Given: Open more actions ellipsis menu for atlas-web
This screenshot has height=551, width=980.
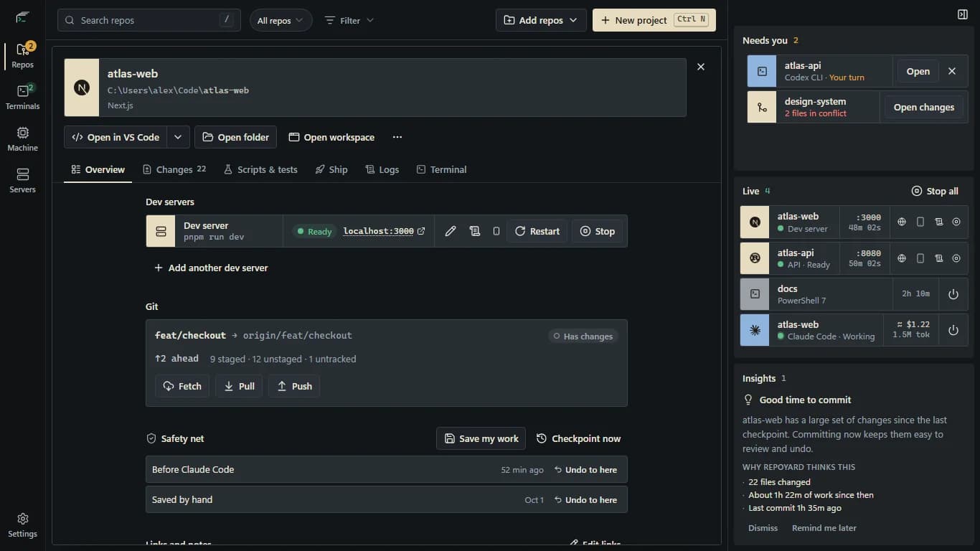Looking at the screenshot, I should [x=397, y=137].
